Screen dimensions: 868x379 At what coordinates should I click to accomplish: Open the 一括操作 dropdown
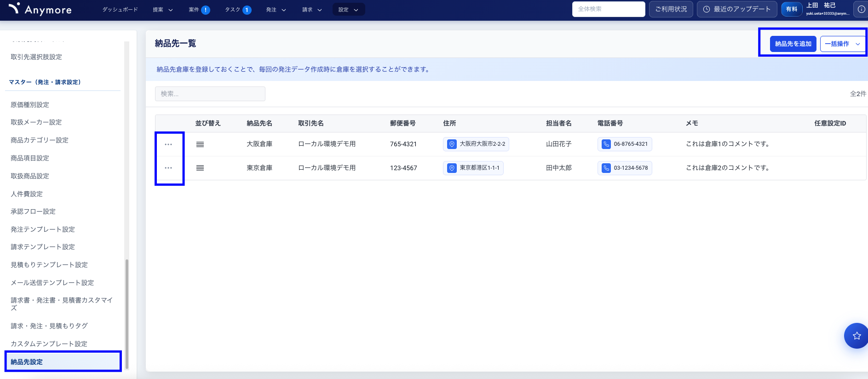[x=842, y=44]
